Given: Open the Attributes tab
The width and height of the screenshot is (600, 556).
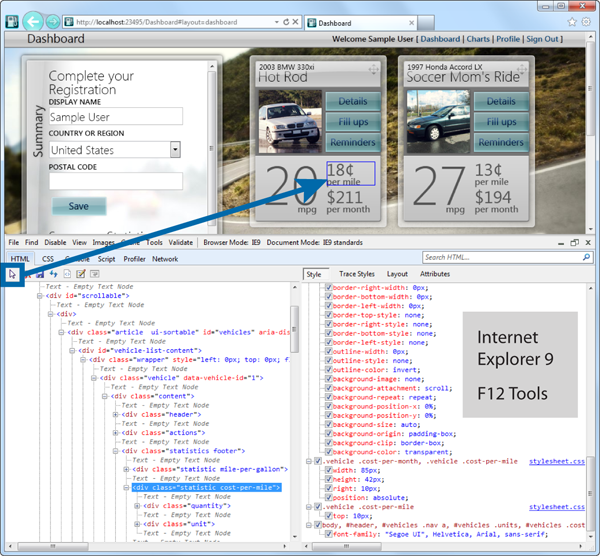Looking at the screenshot, I should [435, 274].
